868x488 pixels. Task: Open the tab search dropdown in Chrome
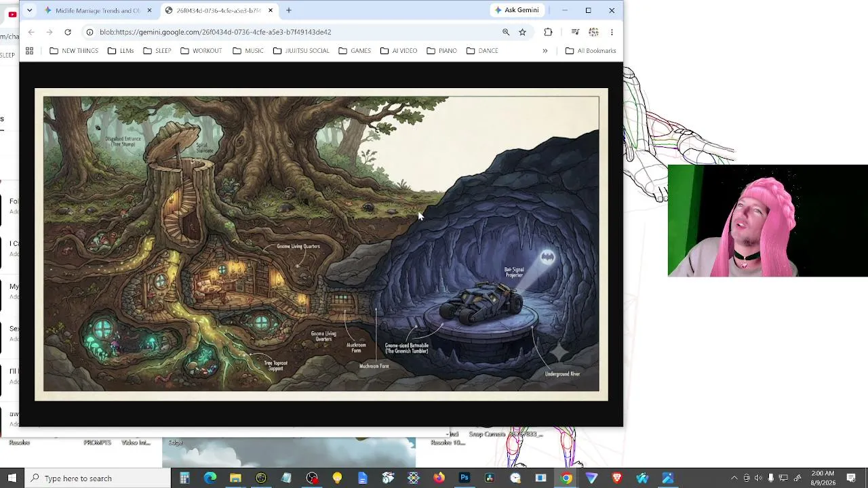[x=29, y=10]
